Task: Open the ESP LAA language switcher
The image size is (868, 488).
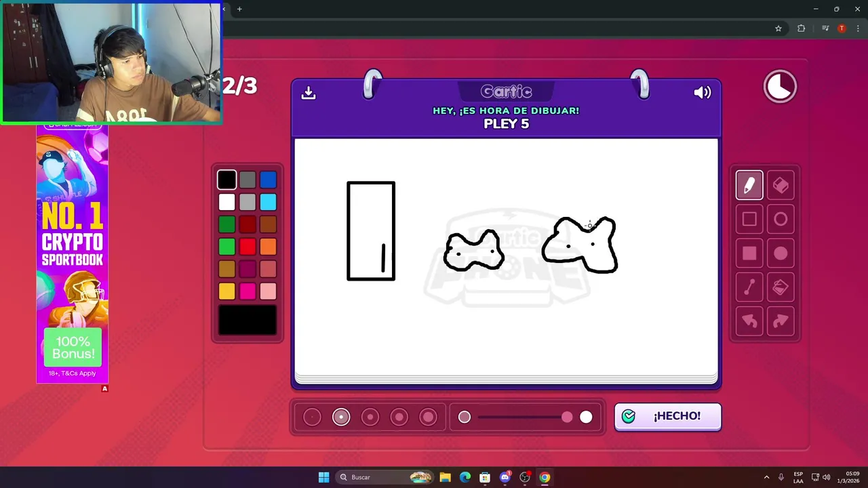Action: (798, 477)
